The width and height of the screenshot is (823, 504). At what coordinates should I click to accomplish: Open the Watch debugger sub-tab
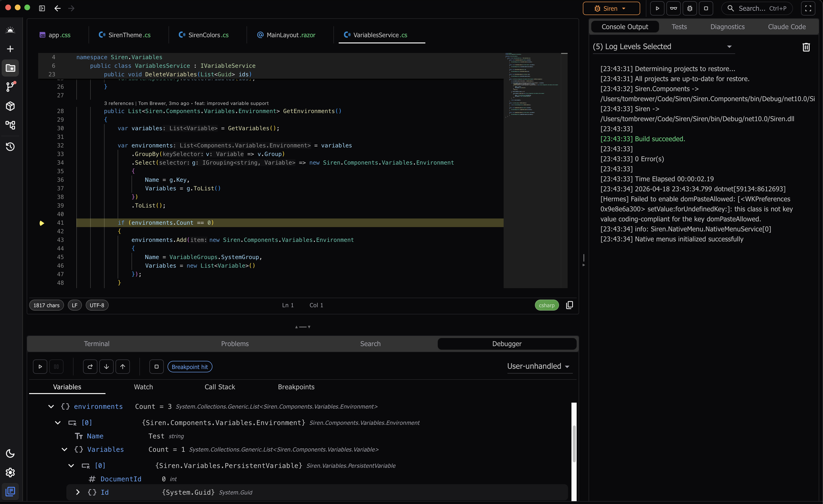(143, 387)
